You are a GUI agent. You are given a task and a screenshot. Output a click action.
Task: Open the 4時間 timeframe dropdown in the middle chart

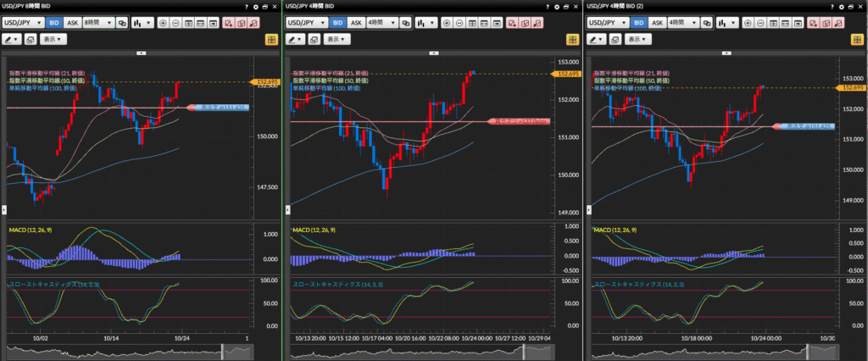click(381, 23)
